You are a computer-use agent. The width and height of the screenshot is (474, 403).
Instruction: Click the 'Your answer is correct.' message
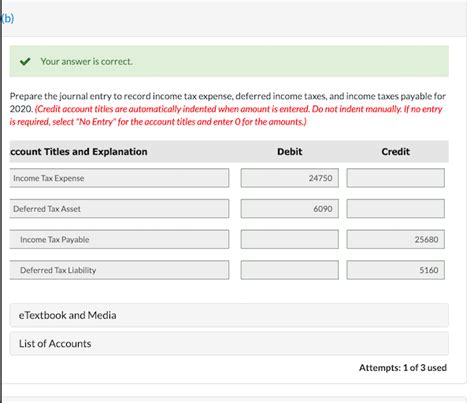coord(86,61)
